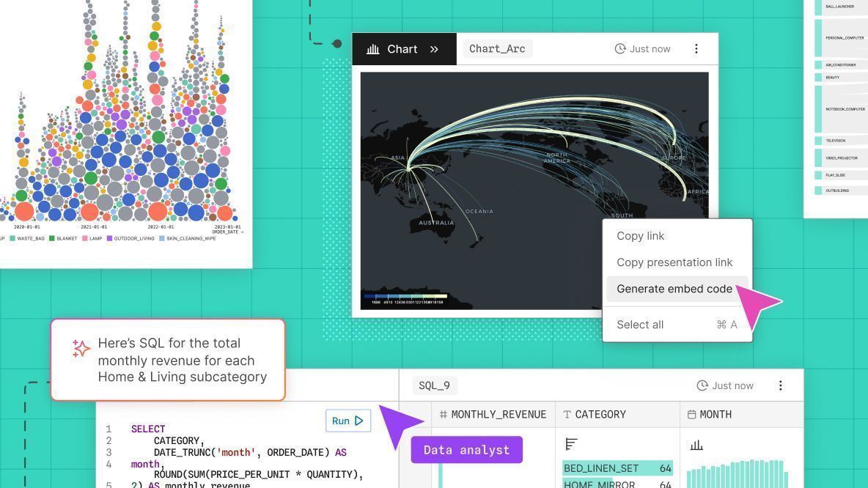Click the SELECT keyword on line 1
This screenshot has height=488, width=868.
(x=148, y=429)
